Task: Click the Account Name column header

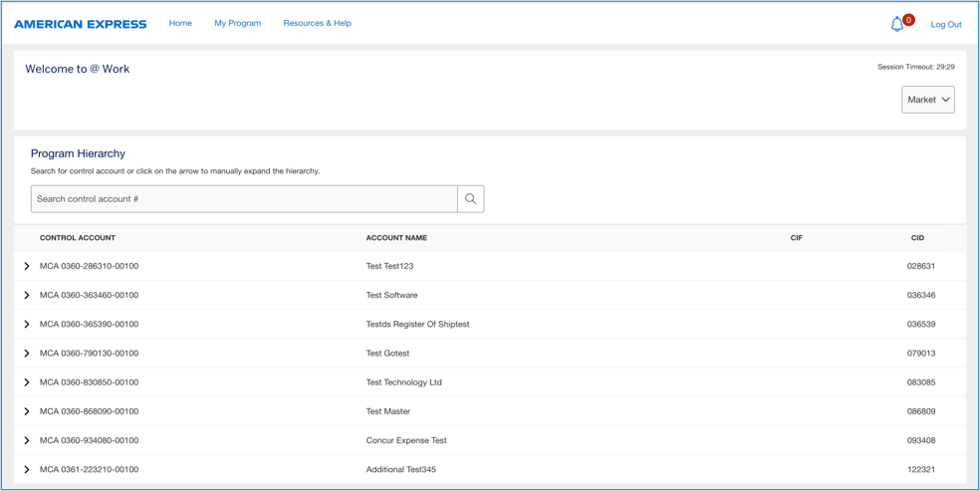Action: click(x=396, y=238)
